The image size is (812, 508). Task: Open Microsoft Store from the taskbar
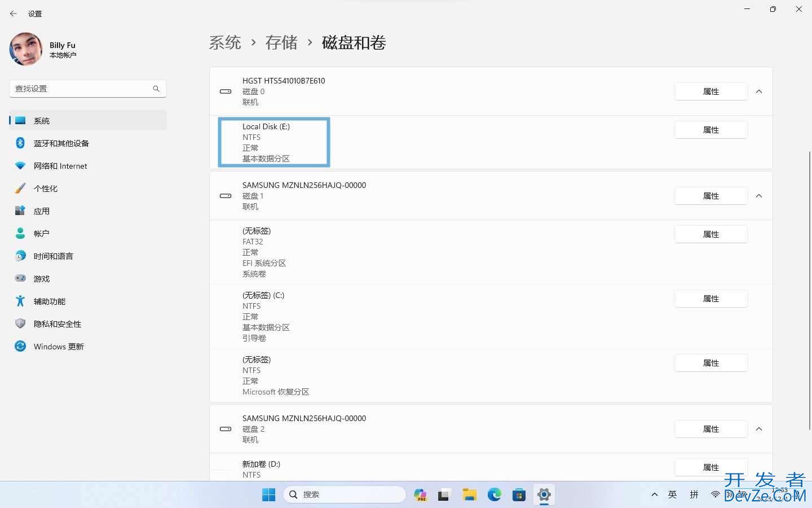[519, 495]
